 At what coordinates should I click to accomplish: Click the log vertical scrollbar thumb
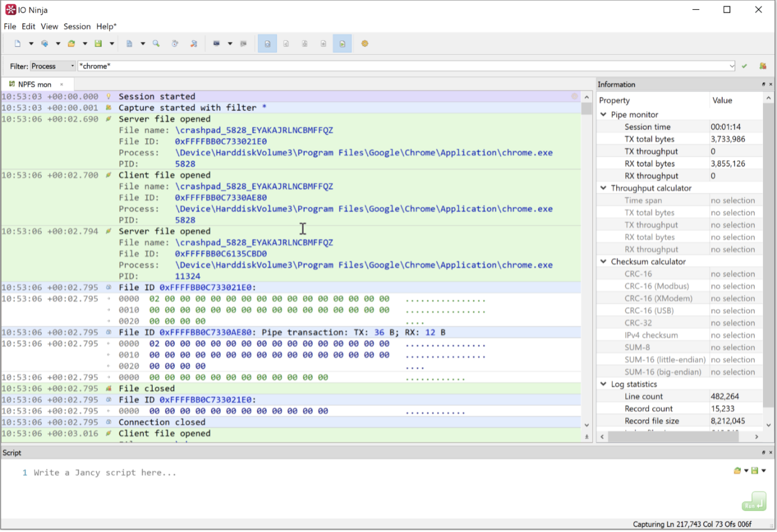586,109
